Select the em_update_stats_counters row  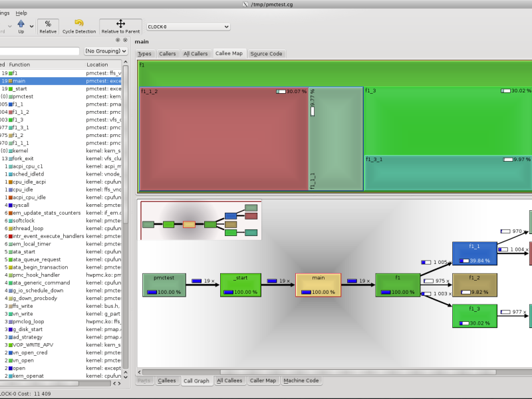(x=61, y=213)
